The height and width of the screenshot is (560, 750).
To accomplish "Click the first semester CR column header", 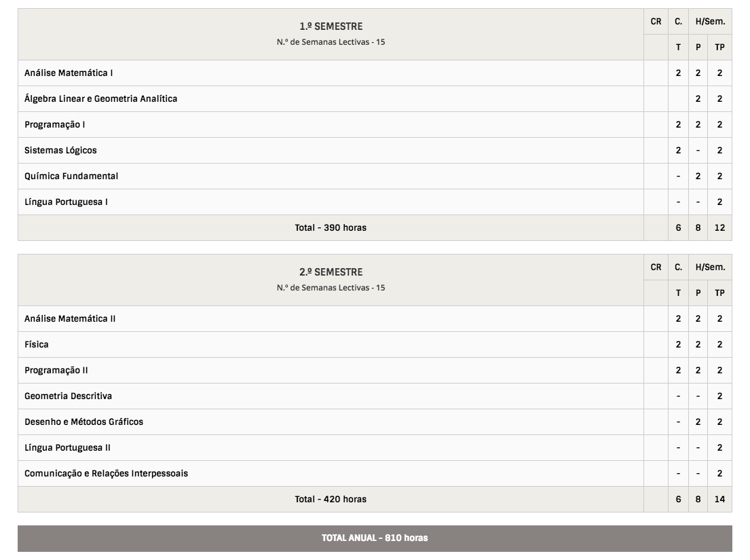I will tap(656, 22).
